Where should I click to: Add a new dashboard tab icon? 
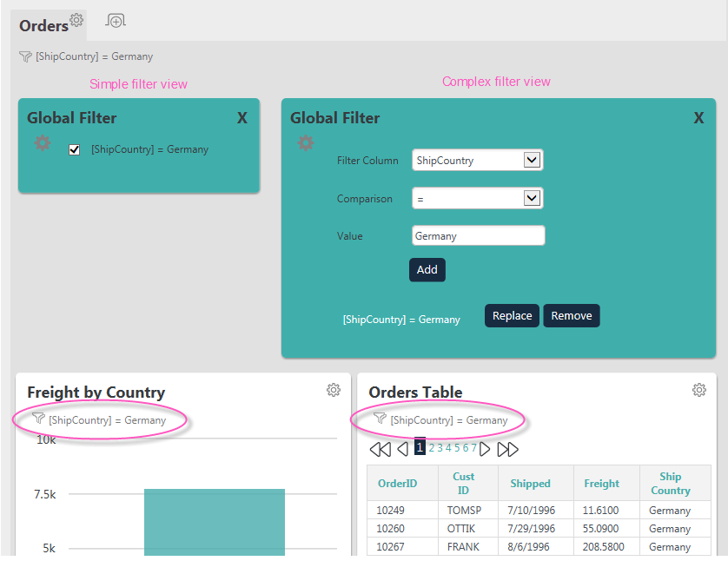pyautogui.click(x=116, y=21)
